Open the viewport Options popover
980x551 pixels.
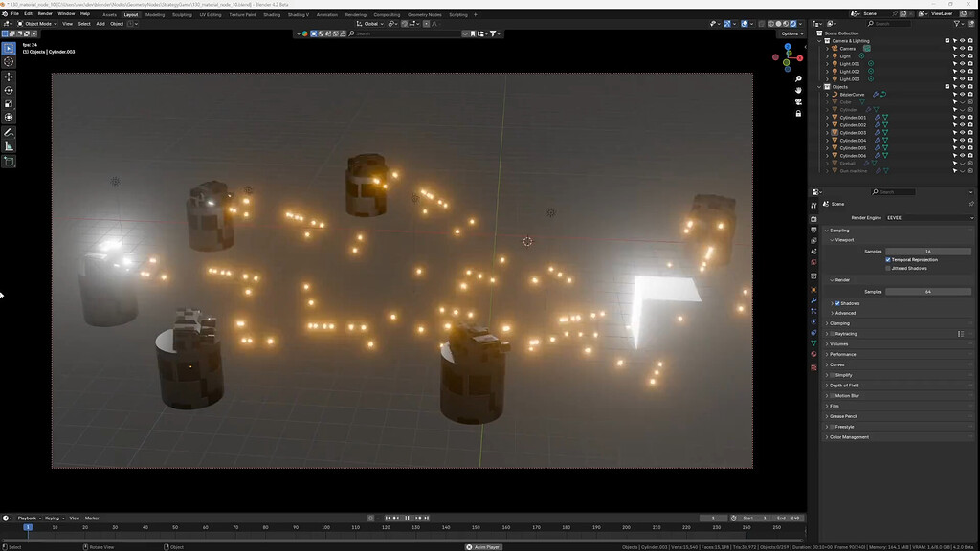click(791, 32)
